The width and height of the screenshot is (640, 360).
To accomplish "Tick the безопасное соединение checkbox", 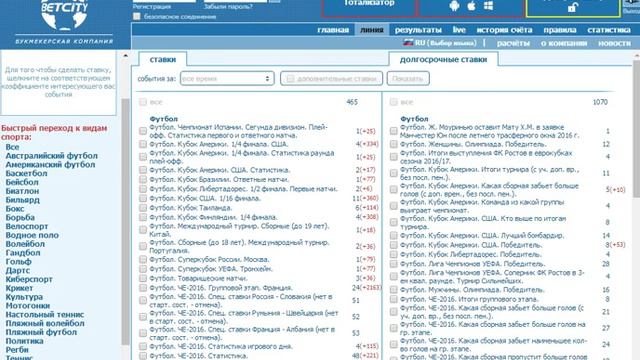I will point(137,16).
